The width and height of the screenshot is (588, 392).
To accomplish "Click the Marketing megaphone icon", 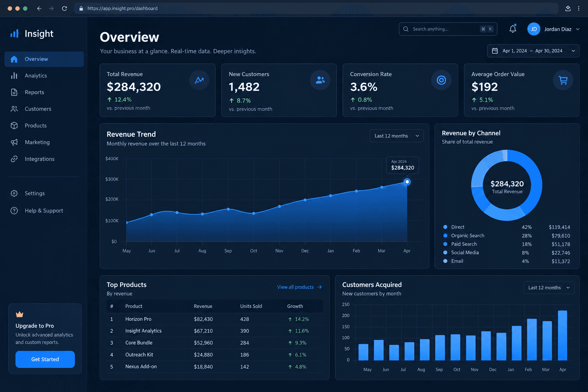I will pyautogui.click(x=14, y=142).
